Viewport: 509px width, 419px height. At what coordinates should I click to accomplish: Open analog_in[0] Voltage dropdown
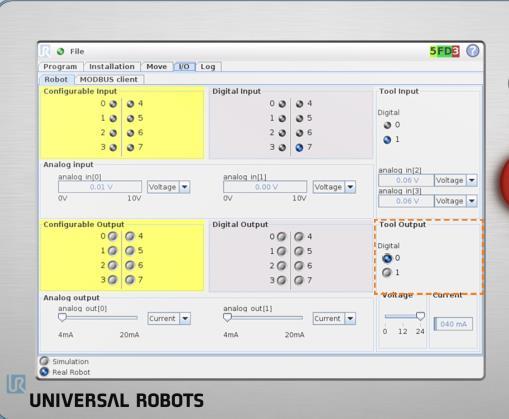click(x=169, y=187)
